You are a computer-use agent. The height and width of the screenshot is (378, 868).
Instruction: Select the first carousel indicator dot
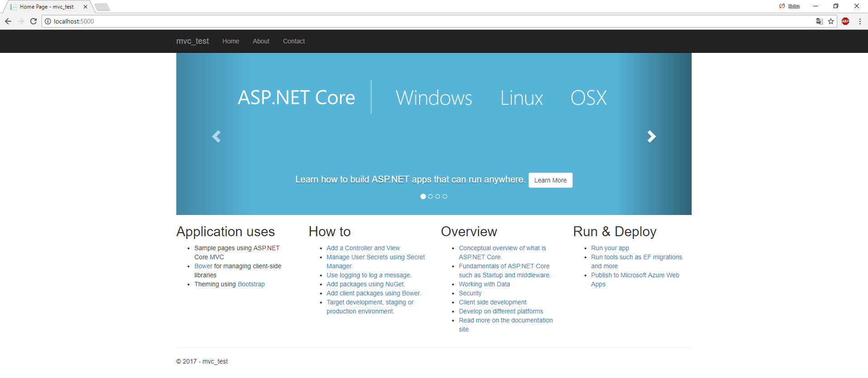tap(423, 196)
